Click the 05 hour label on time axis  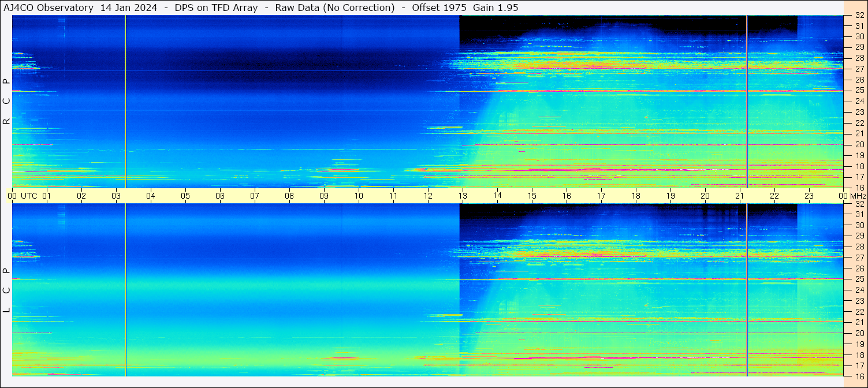pos(185,196)
